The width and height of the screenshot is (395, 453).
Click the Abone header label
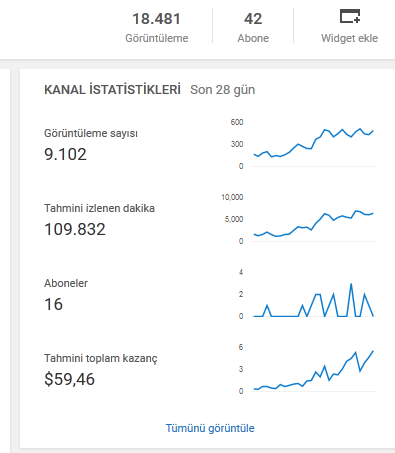click(x=253, y=38)
